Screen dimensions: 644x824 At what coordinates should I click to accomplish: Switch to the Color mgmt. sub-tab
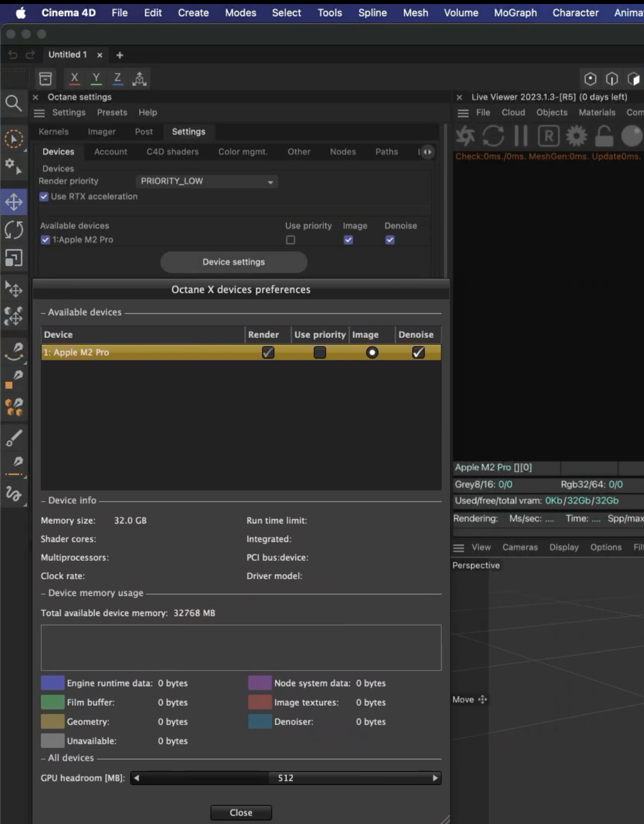pos(243,152)
